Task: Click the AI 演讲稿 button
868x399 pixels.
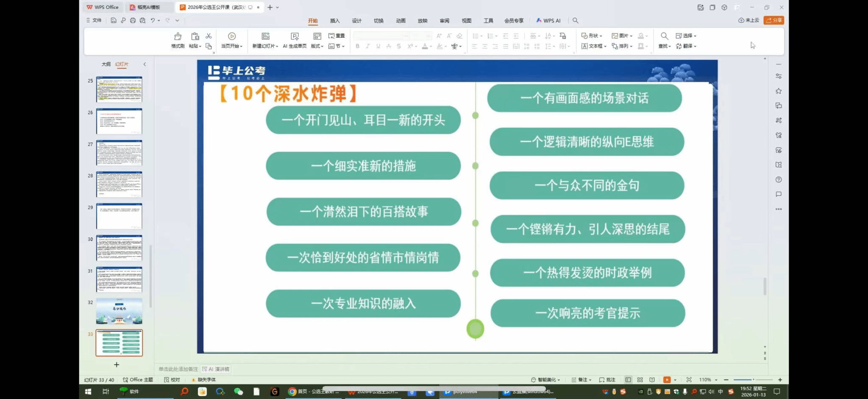Action: (x=216, y=369)
